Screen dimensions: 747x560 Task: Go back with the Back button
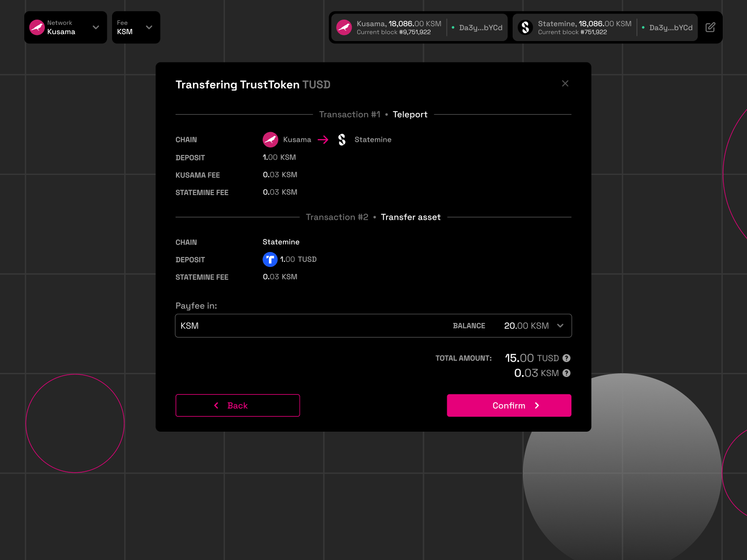click(x=238, y=406)
